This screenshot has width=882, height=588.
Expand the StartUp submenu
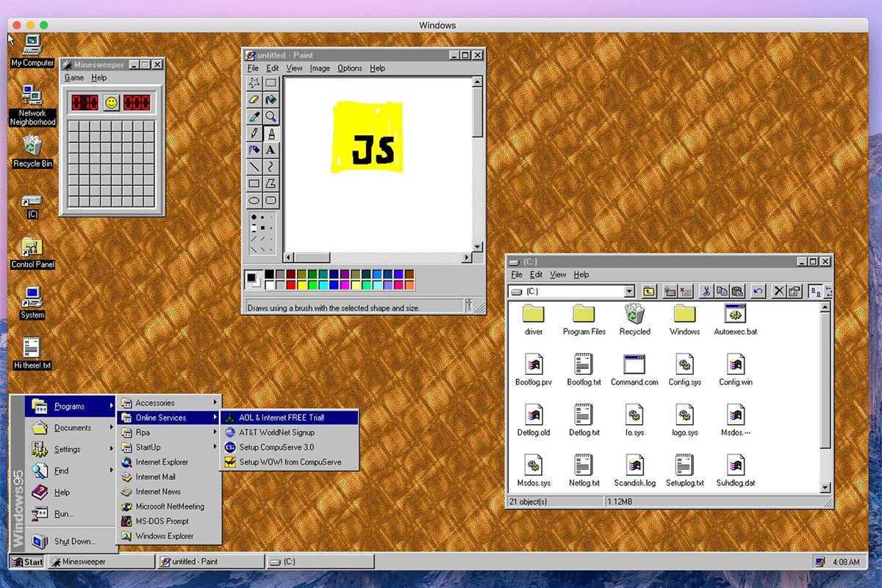pos(169,447)
